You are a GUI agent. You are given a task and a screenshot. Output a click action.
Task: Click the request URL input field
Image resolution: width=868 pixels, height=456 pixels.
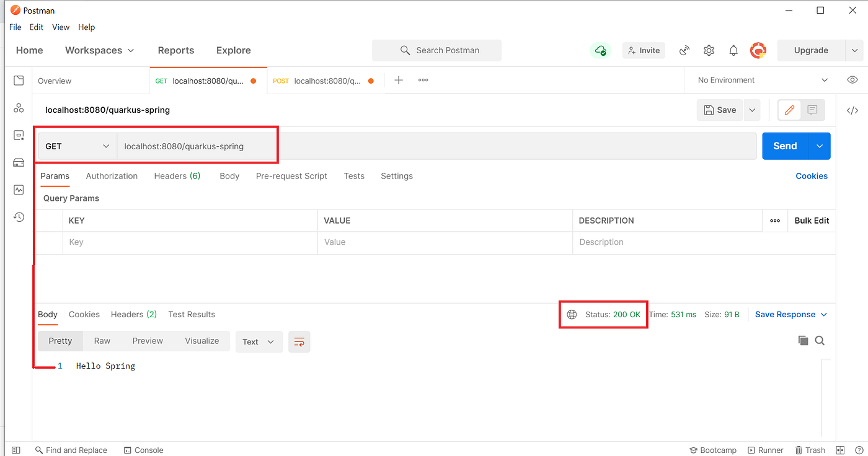436,146
